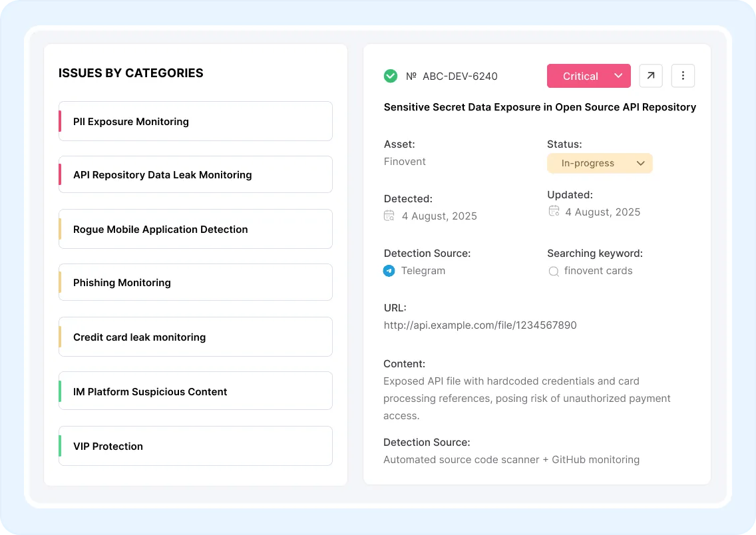Click the issue number ABC-DEV-6240

460,77
